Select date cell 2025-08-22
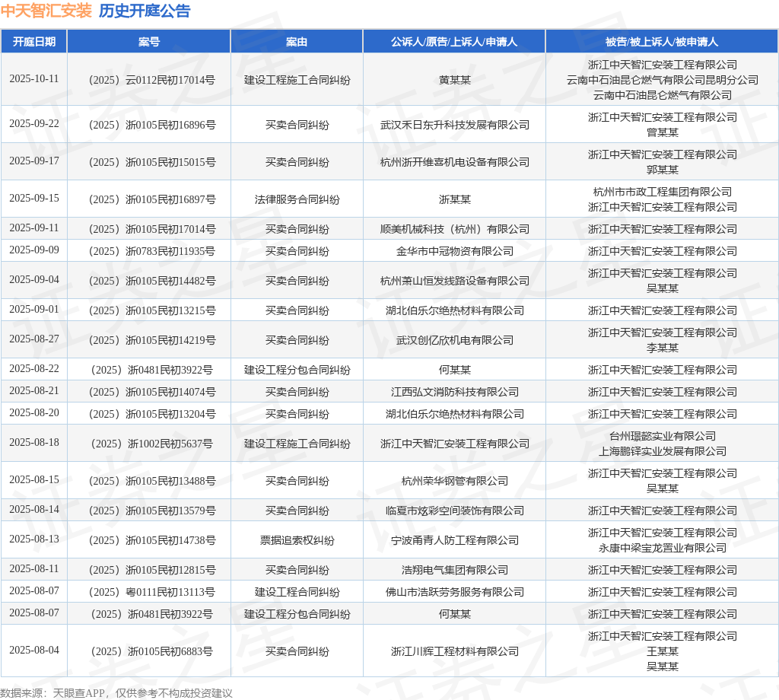 click(33, 368)
